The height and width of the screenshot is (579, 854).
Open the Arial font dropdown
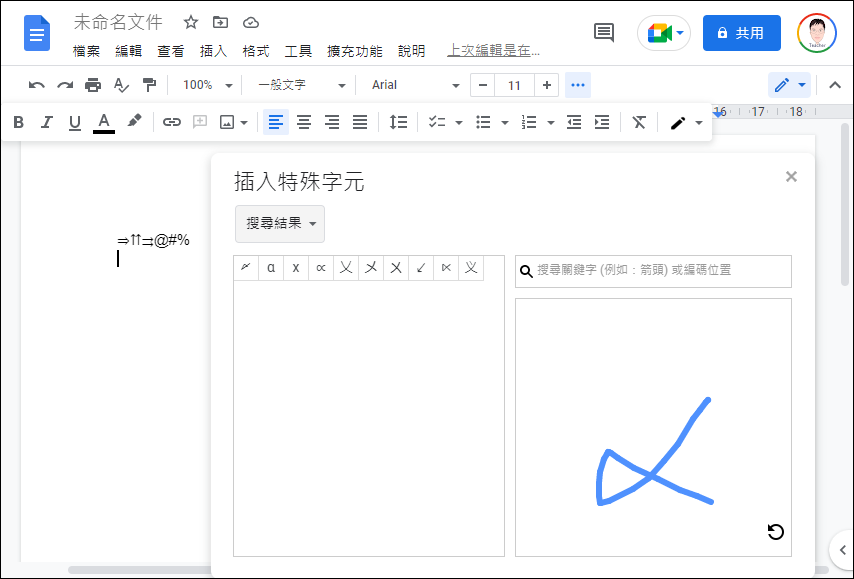(x=415, y=85)
